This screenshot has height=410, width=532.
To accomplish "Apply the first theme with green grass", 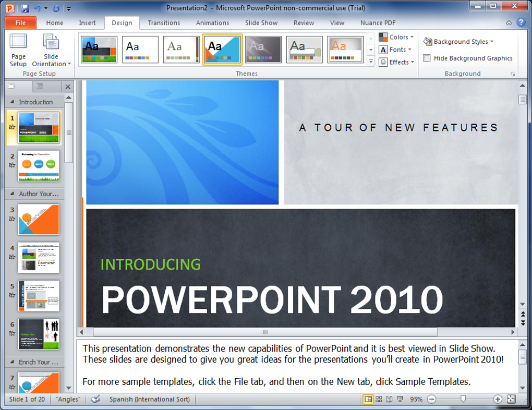I will tap(99, 50).
